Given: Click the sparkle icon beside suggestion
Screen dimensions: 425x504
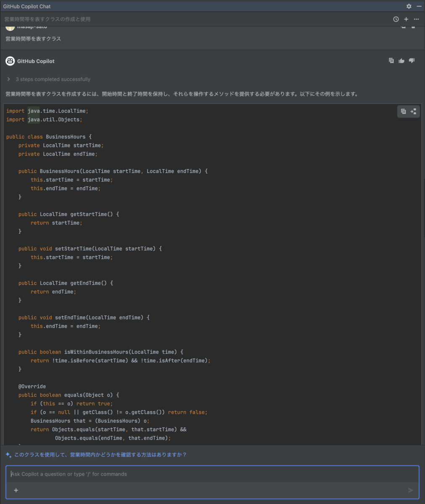Looking at the screenshot, I should (8, 455).
